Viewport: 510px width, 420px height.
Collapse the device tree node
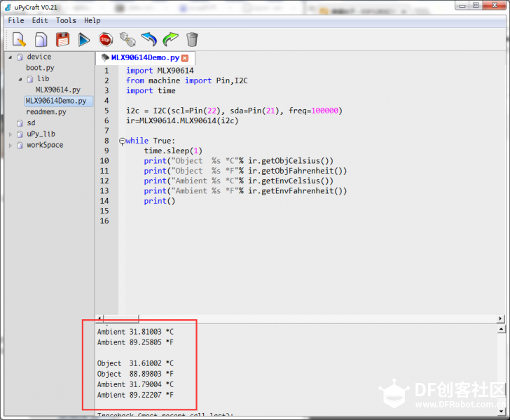click(10, 57)
